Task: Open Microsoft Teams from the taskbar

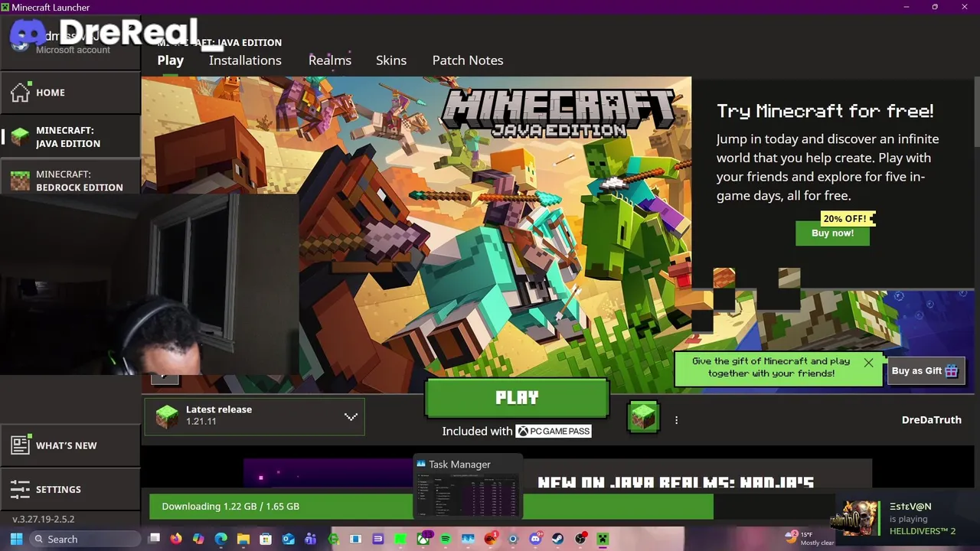Action: click(310, 539)
